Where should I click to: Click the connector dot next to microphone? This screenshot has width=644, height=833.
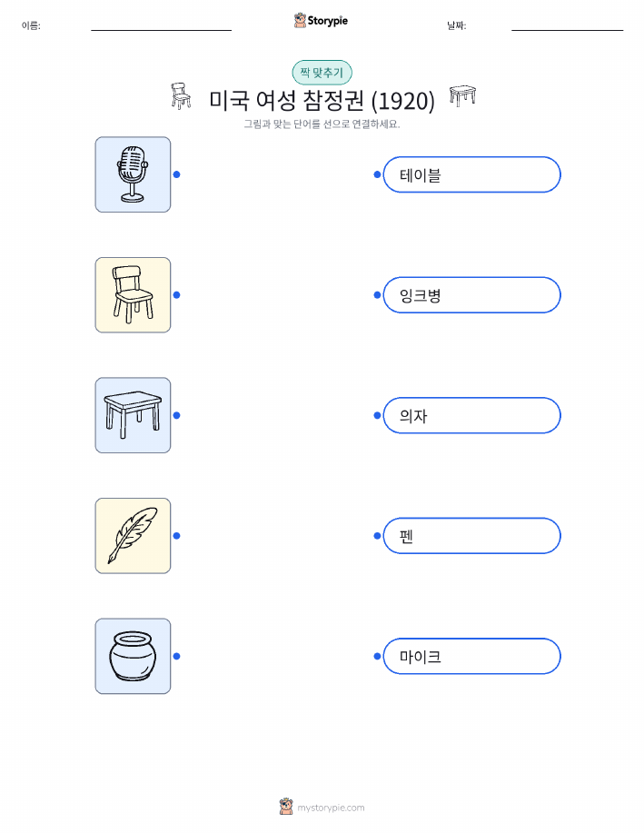[x=177, y=174]
